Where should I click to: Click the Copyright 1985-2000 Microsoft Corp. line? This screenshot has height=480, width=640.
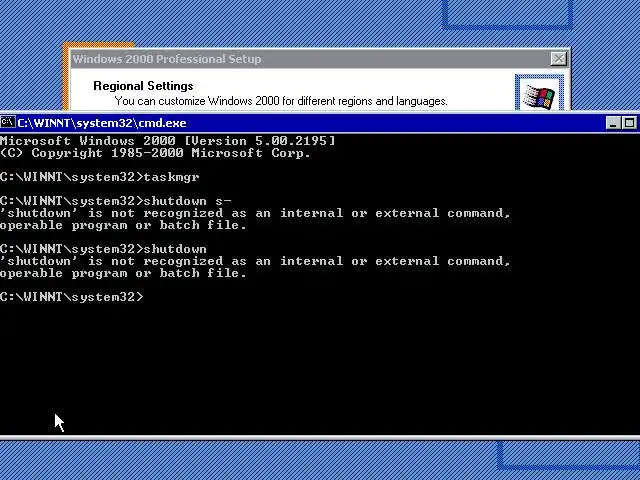click(x=155, y=153)
